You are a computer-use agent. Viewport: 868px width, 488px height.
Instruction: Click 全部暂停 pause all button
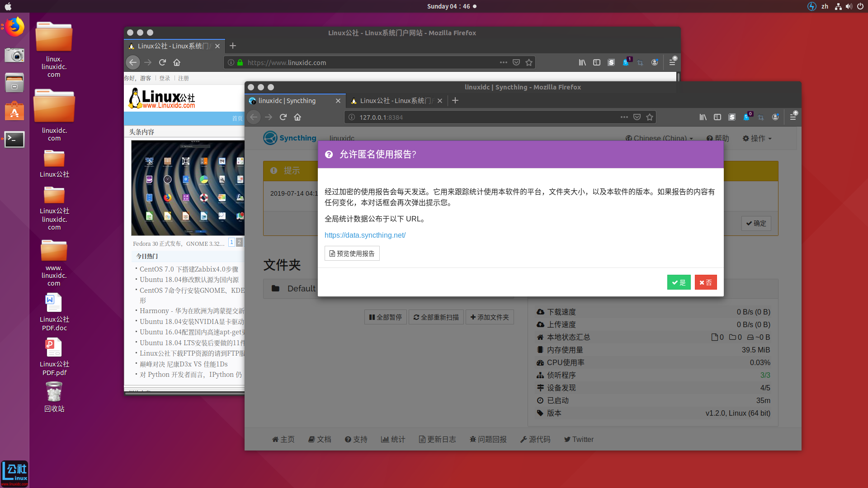point(385,317)
